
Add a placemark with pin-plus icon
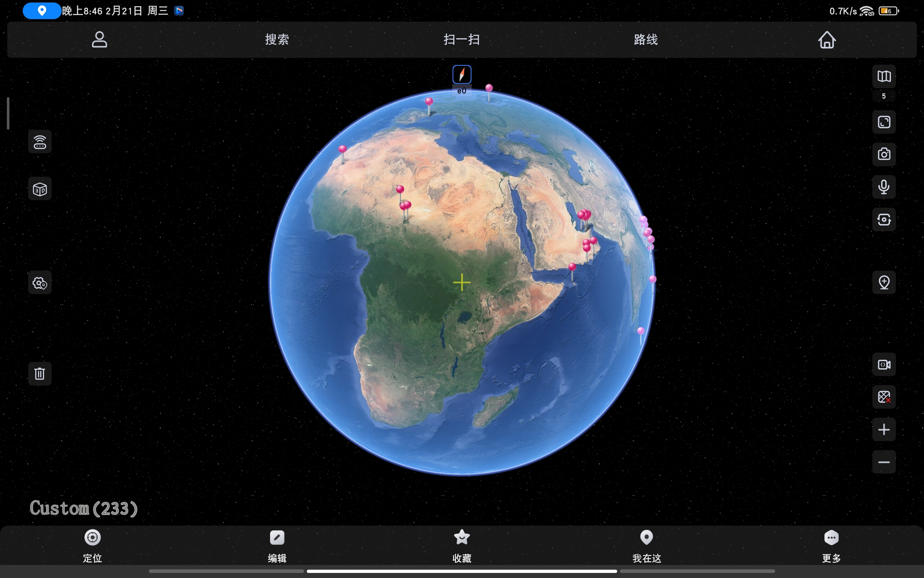click(x=884, y=282)
